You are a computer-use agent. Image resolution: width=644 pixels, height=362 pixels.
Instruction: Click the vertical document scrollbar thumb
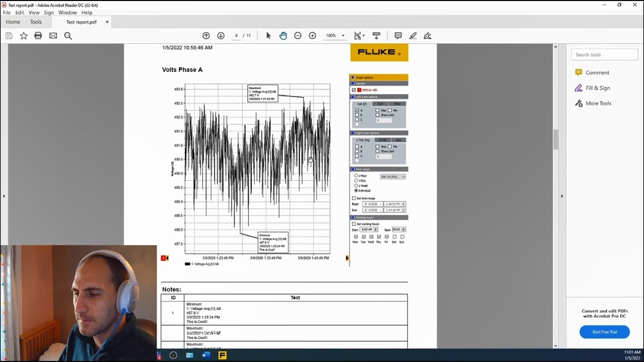point(555,139)
